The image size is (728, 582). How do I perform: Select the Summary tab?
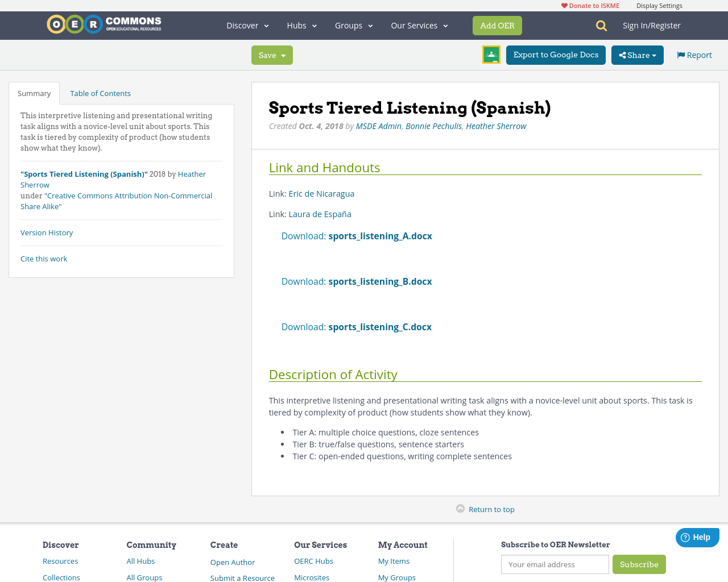33,92
